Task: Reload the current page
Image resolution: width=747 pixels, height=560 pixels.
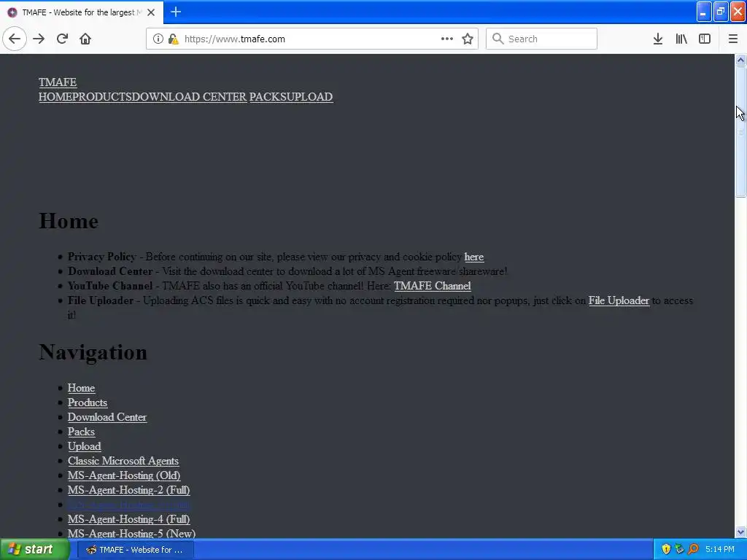Action: pos(62,39)
